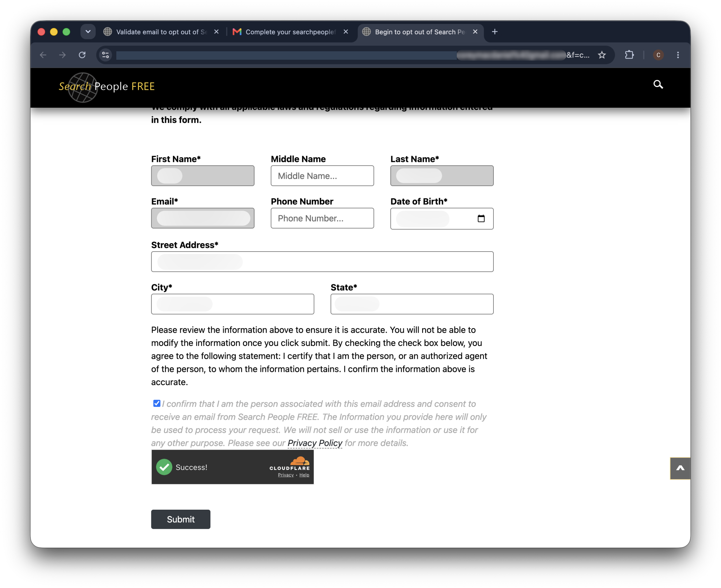This screenshot has height=588, width=721.
Task: Click the Search People FREE logo
Action: point(106,87)
